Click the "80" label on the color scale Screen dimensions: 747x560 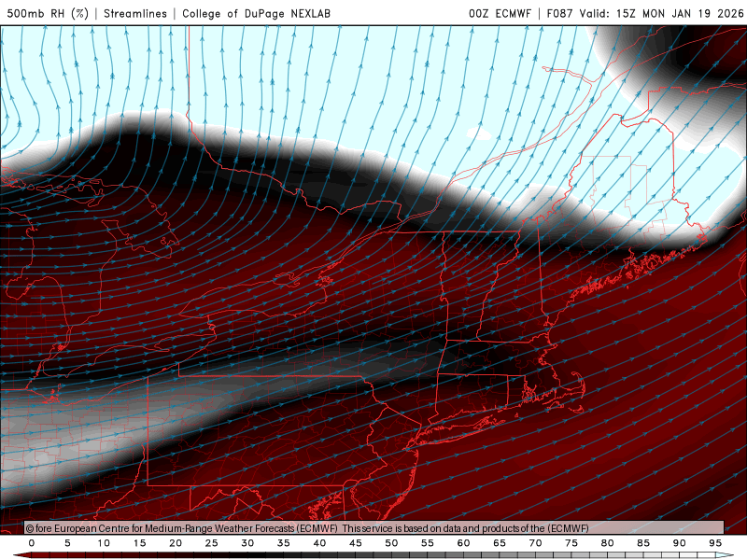pos(607,543)
